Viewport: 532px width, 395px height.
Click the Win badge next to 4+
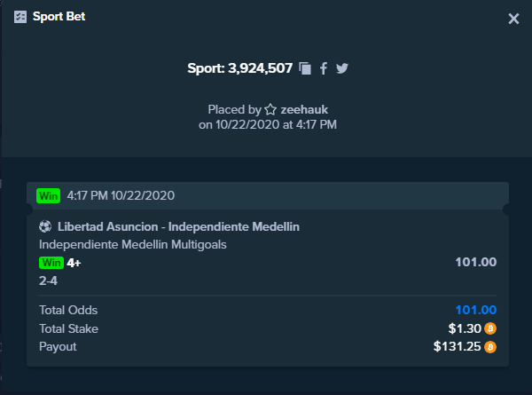click(x=51, y=263)
